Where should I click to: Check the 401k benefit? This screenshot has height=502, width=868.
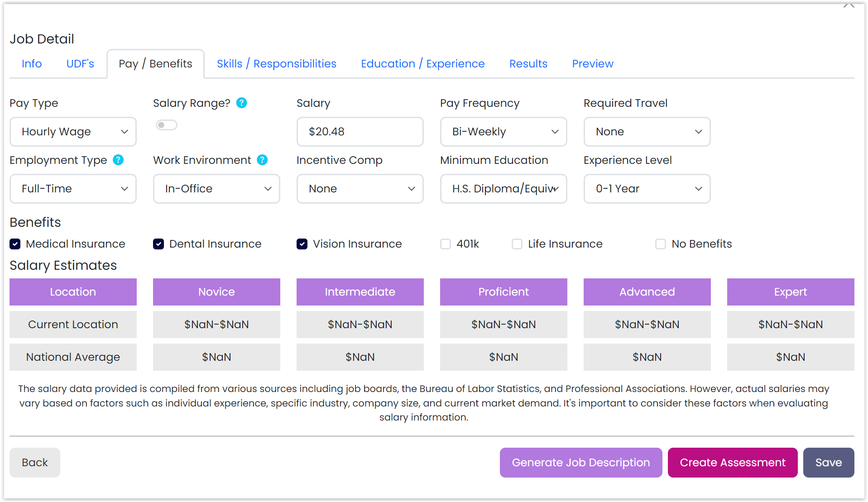coord(445,244)
